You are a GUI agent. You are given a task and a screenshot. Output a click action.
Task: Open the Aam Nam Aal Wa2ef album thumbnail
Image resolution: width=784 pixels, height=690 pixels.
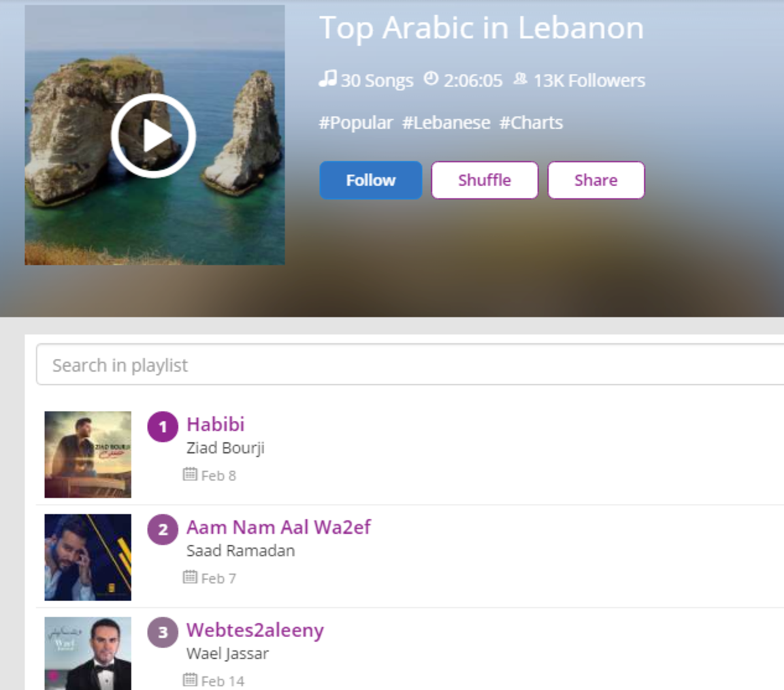pyautogui.click(x=88, y=557)
